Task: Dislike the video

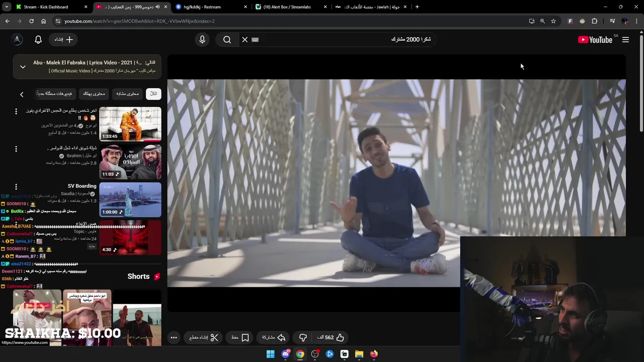Action: (x=303, y=337)
